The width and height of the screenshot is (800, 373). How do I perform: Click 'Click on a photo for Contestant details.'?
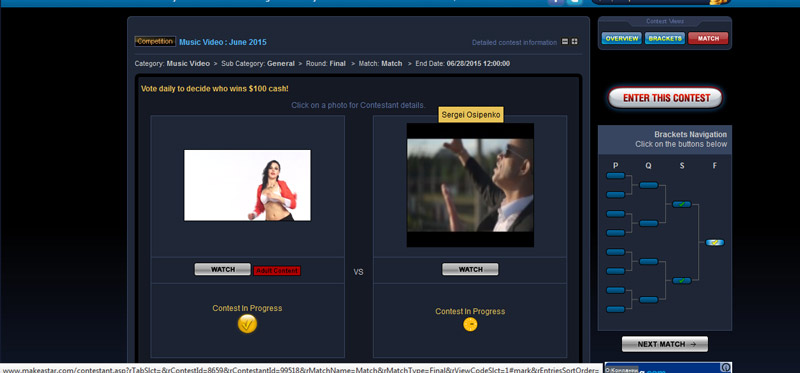coord(358,105)
